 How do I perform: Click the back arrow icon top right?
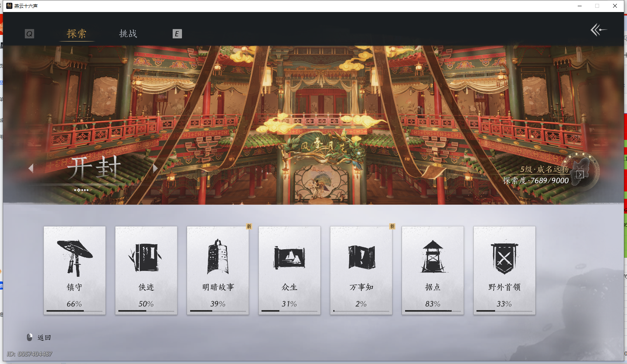[x=598, y=30]
